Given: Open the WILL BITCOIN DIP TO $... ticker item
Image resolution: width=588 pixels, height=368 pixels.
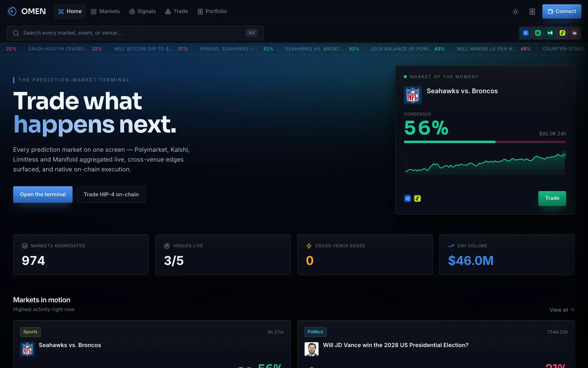Looking at the screenshot, I should [x=151, y=49].
